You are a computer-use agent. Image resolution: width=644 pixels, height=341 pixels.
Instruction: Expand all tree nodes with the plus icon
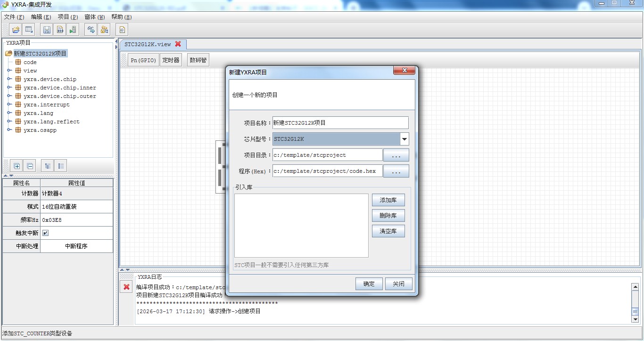tap(17, 165)
